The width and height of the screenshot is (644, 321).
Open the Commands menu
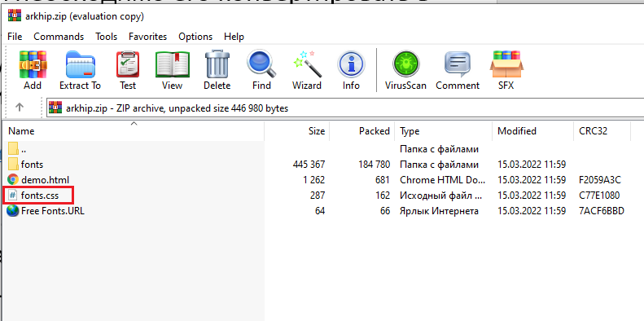click(59, 37)
